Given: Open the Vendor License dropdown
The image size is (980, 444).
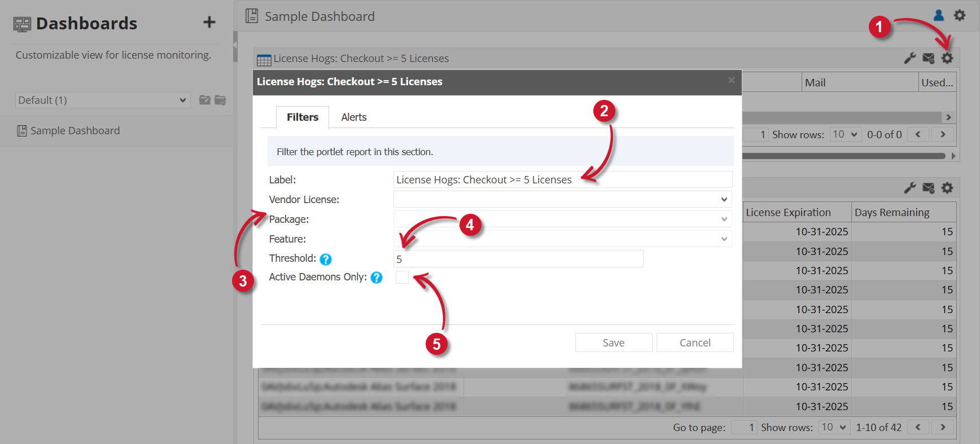Looking at the screenshot, I should click(563, 199).
